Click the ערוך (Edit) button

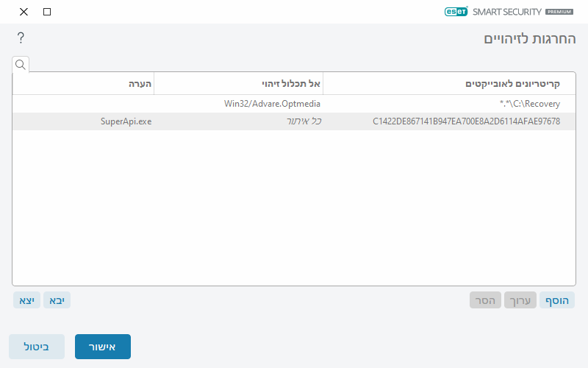point(520,300)
